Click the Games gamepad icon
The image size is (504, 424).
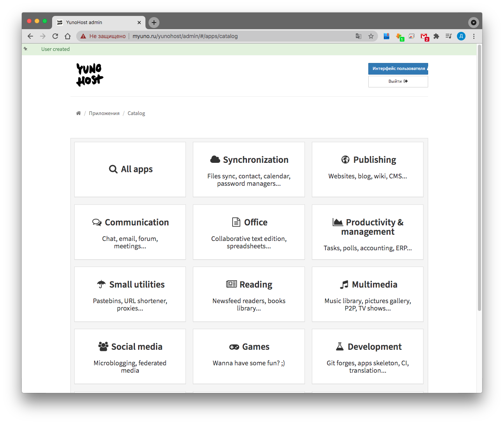coord(234,347)
